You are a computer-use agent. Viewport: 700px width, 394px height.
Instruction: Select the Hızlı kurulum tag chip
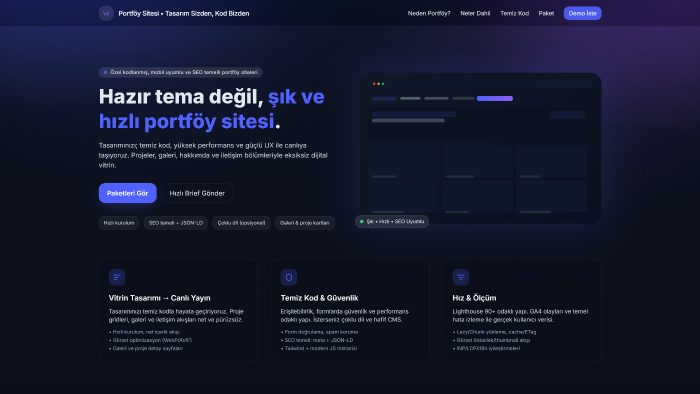click(119, 223)
